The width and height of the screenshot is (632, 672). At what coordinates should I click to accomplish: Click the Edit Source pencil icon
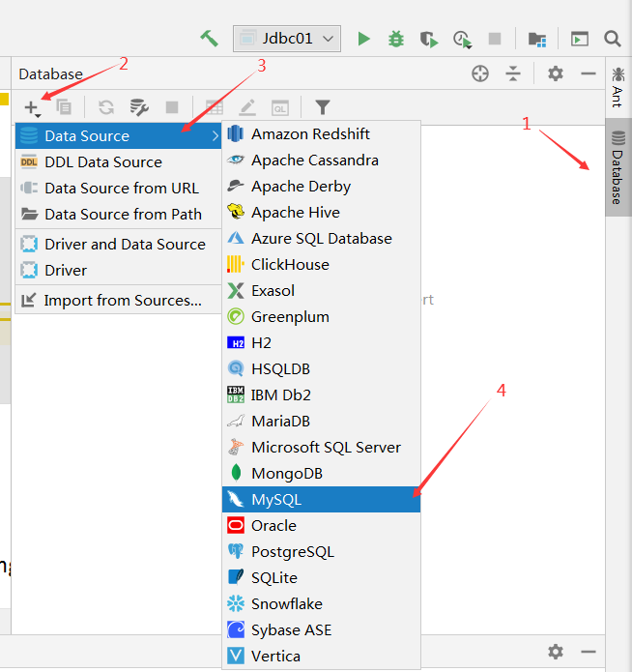[247, 107]
